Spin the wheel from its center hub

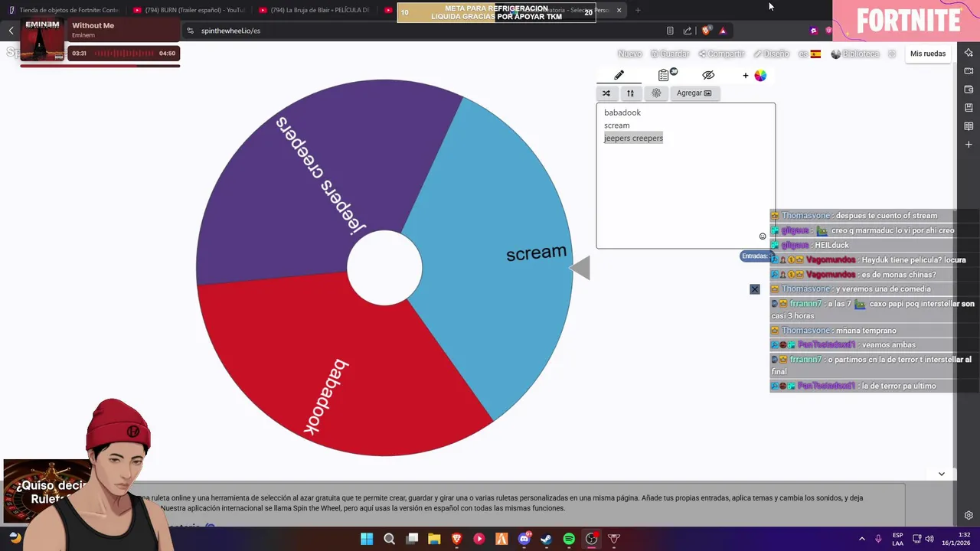pyautogui.click(x=384, y=268)
